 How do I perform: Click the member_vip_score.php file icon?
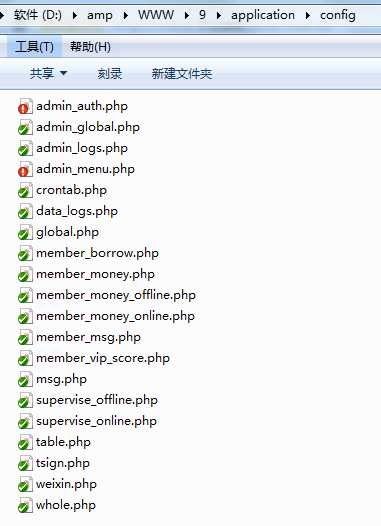[x=25, y=358]
